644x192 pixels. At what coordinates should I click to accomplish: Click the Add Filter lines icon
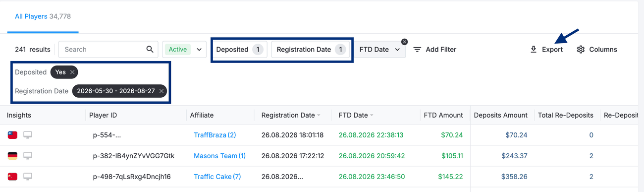point(418,50)
